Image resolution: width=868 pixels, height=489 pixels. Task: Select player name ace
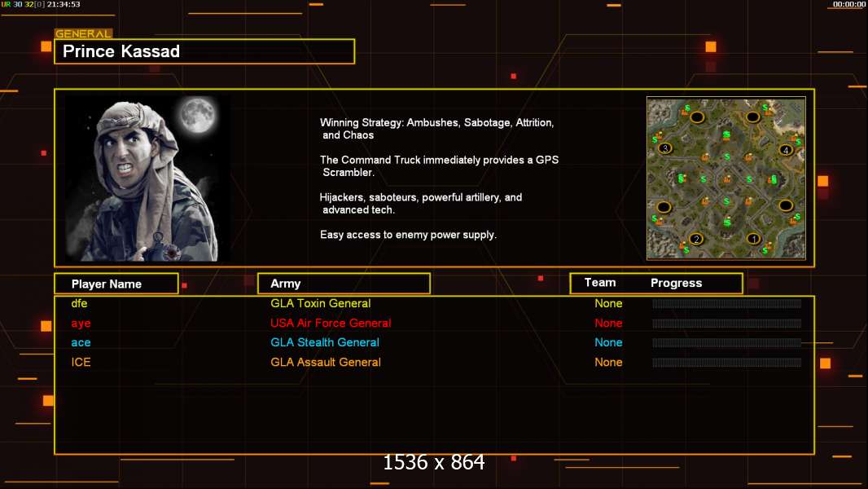tap(81, 343)
